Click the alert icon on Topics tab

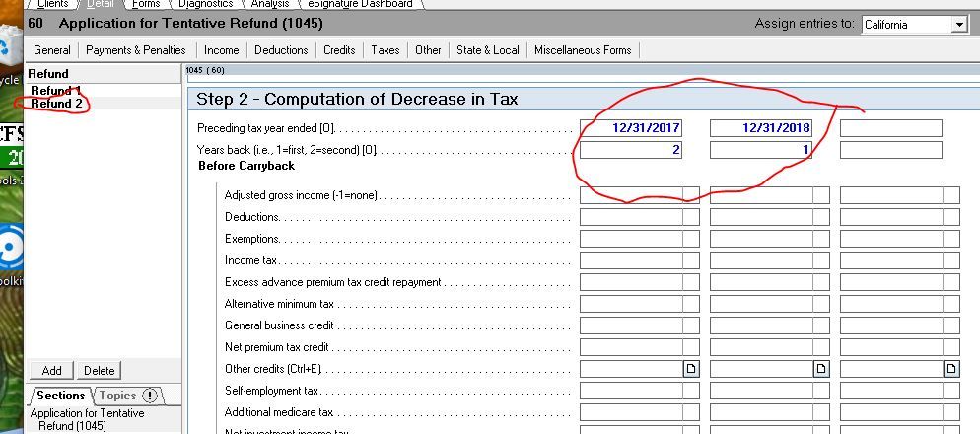pyautogui.click(x=150, y=396)
